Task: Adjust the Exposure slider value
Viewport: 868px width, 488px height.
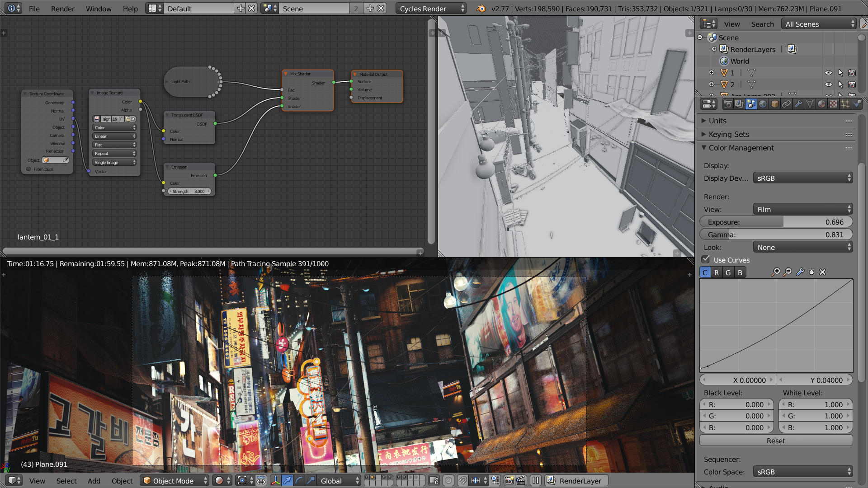Action: pyautogui.click(x=776, y=222)
